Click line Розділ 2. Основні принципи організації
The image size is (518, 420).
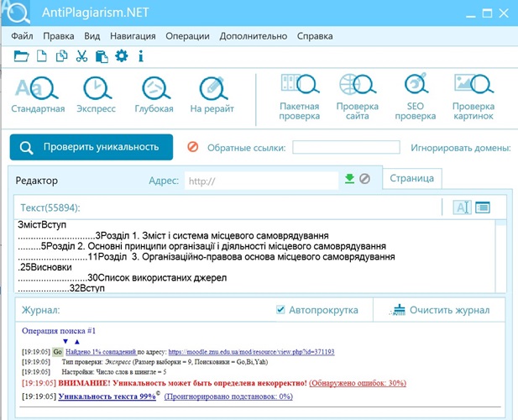[x=201, y=246]
